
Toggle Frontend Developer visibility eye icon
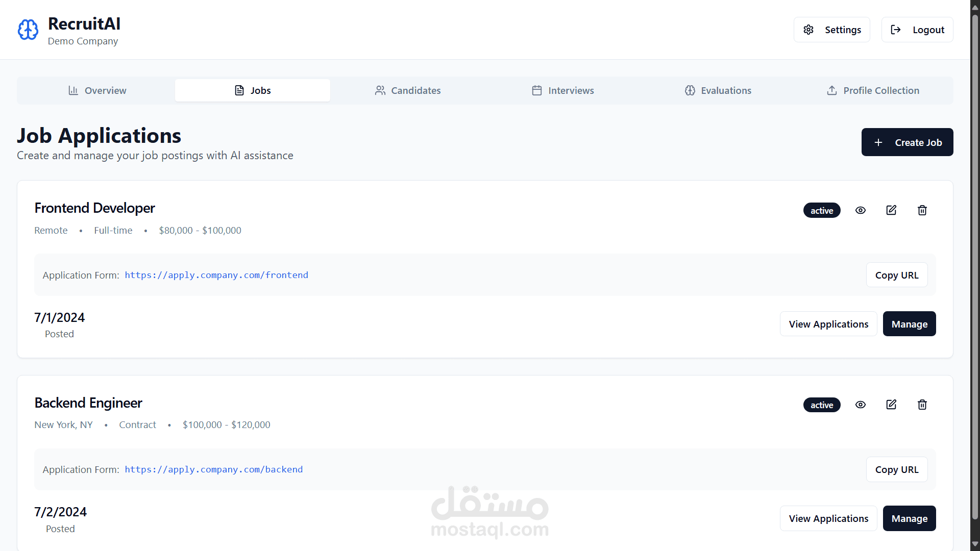[861, 210]
